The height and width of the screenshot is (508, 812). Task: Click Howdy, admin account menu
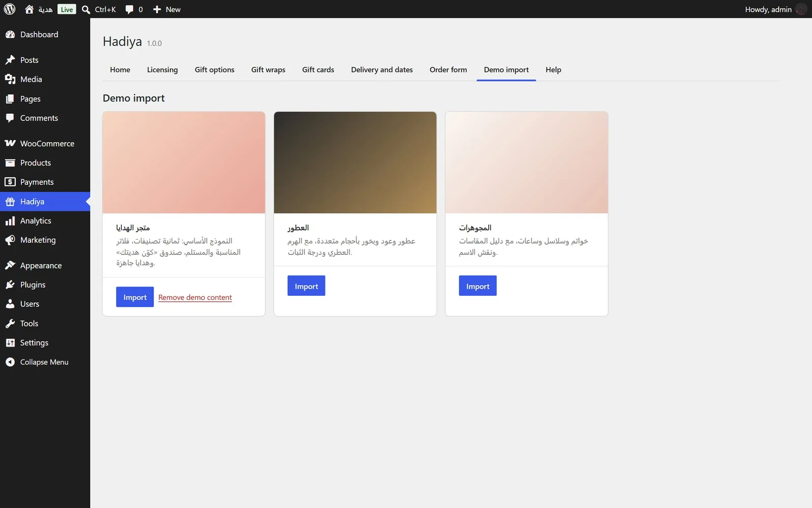click(775, 9)
